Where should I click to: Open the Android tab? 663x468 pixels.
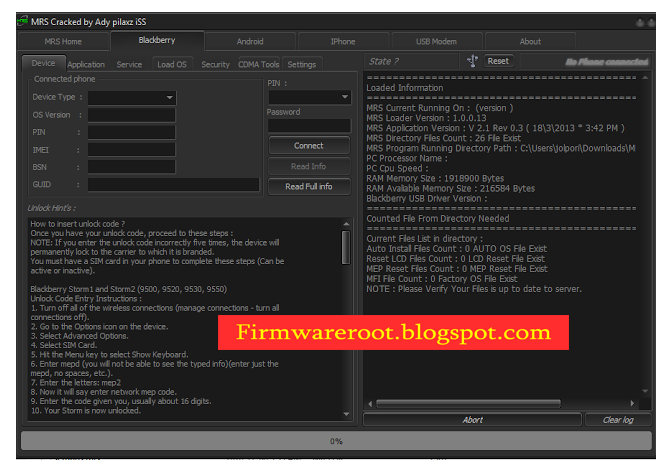(x=250, y=41)
